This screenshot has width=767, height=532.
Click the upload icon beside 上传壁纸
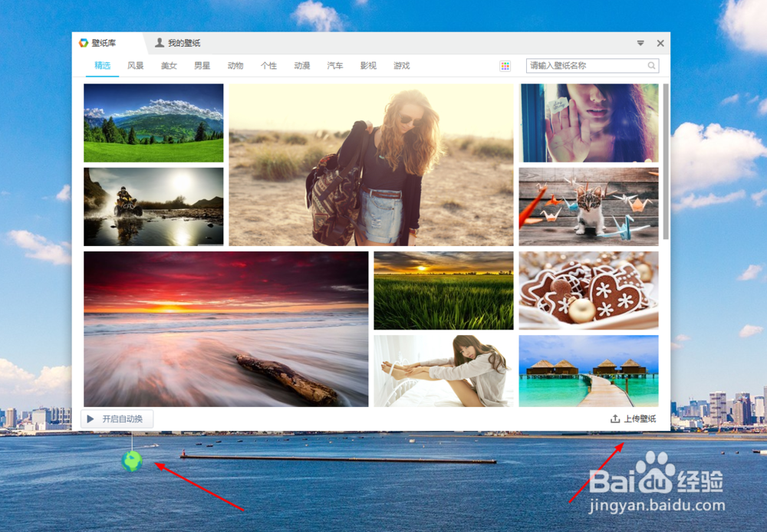pyautogui.click(x=615, y=419)
